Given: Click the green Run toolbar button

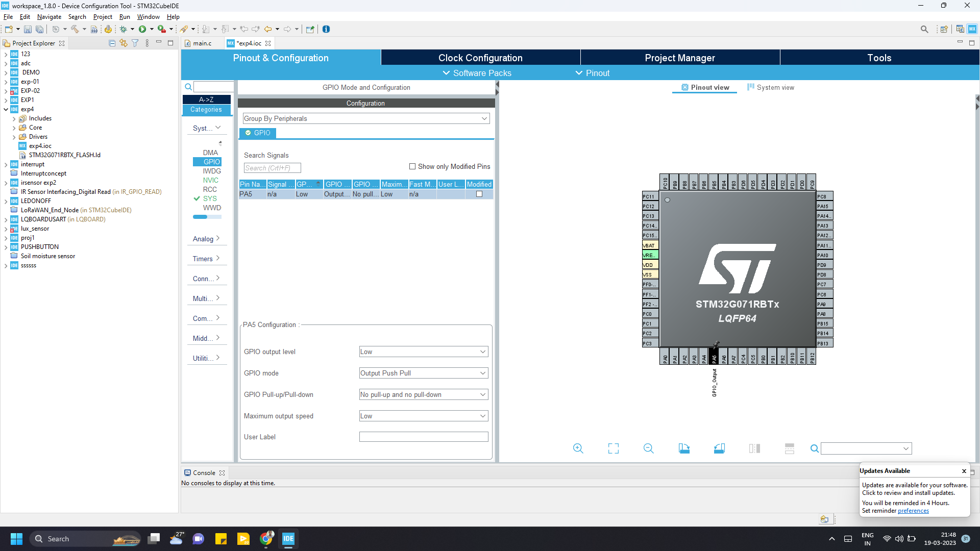Looking at the screenshot, I should (x=142, y=29).
